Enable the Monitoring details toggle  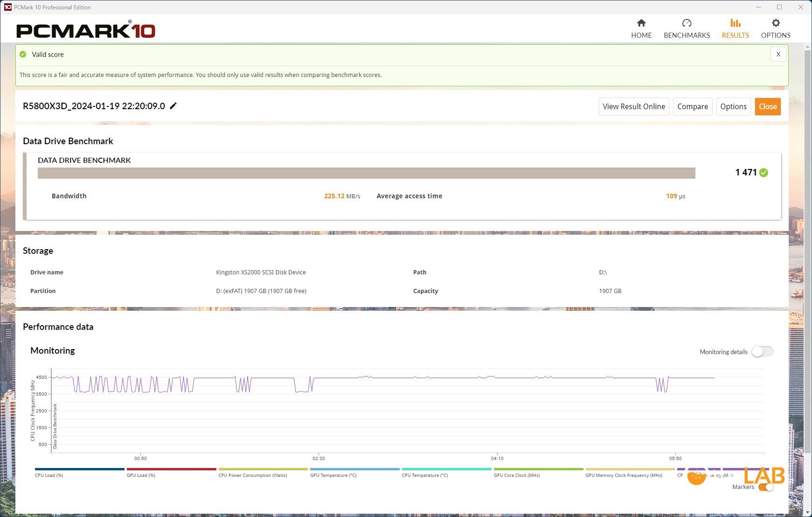click(762, 351)
